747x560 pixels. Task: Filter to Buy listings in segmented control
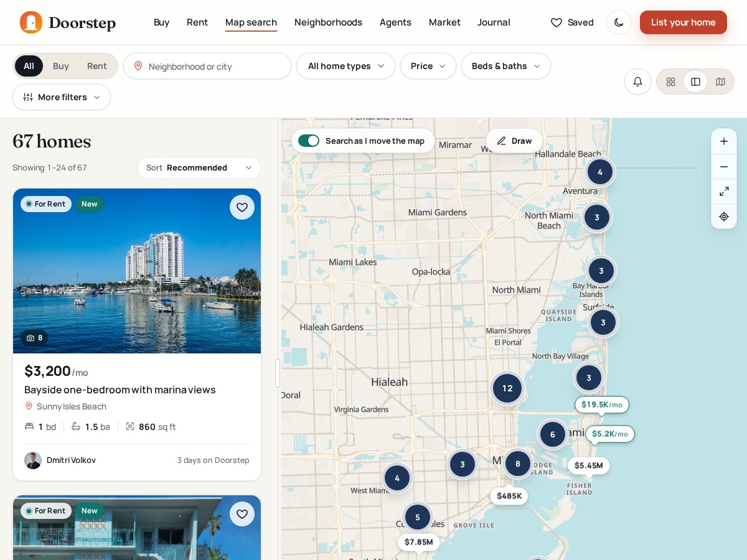click(61, 66)
